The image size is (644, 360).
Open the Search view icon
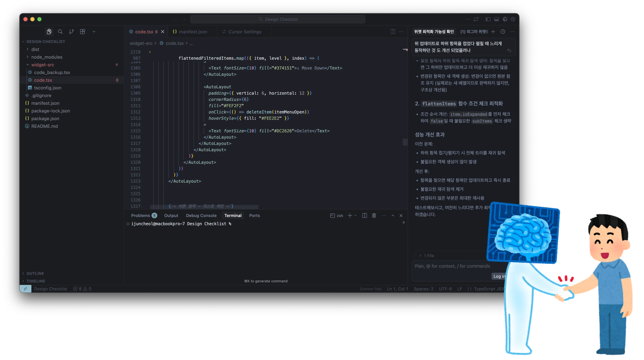pos(60,31)
